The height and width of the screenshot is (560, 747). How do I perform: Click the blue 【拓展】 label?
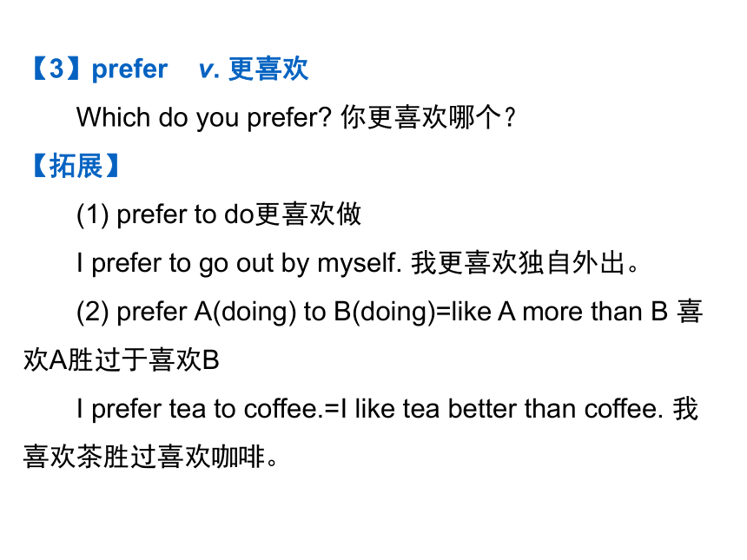pyautogui.click(x=76, y=166)
